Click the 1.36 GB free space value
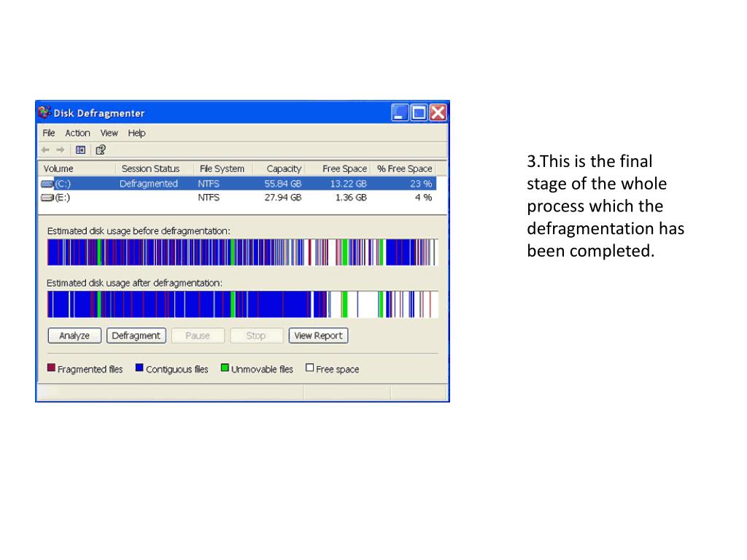 [351, 198]
